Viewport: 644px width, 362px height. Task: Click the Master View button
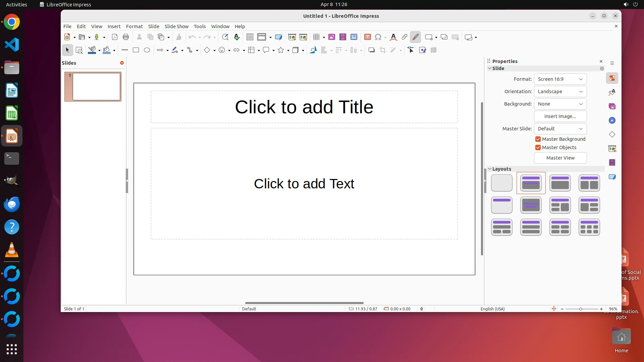click(560, 158)
